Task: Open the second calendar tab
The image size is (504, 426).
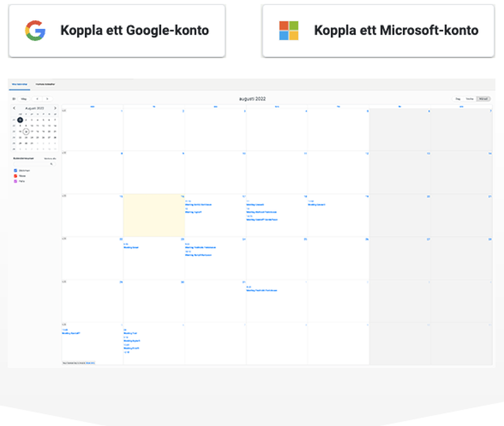Action: [x=45, y=85]
